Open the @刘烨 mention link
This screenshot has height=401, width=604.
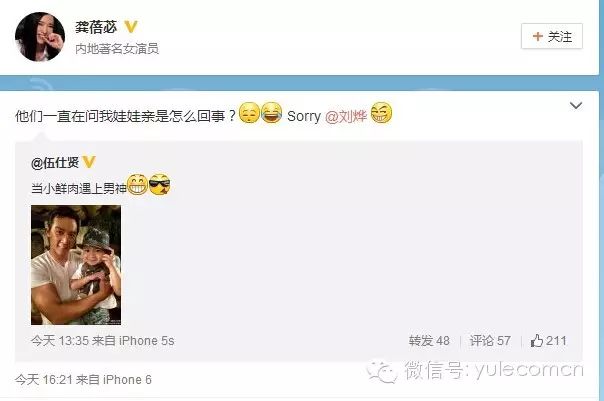pyautogui.click(x=346, y=116)
